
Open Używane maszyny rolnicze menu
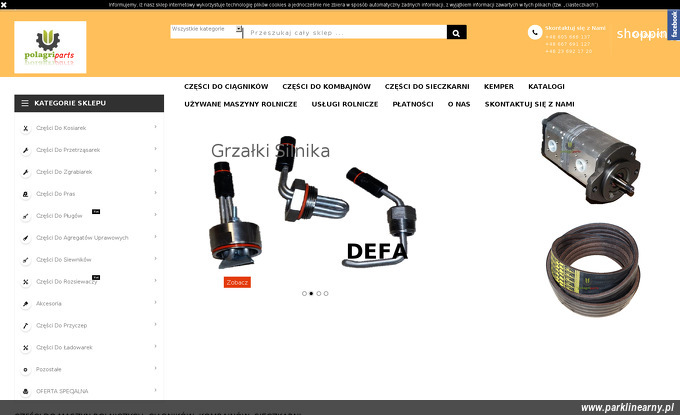(x=241, y=105)
